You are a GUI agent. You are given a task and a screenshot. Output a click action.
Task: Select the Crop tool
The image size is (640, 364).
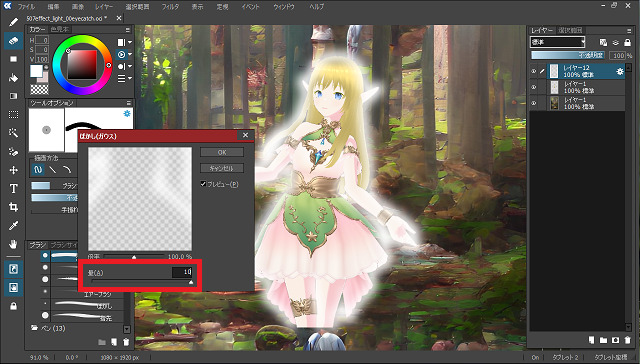tap(13, 207)
